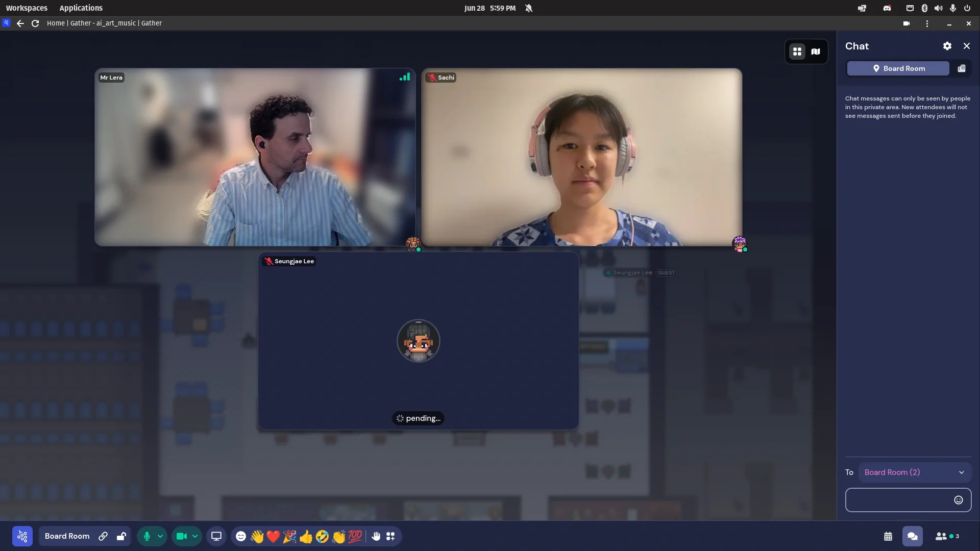Select the Board Room chat tab
The image size is (980, 551).
pyautogui.click(x=898, y=68)
